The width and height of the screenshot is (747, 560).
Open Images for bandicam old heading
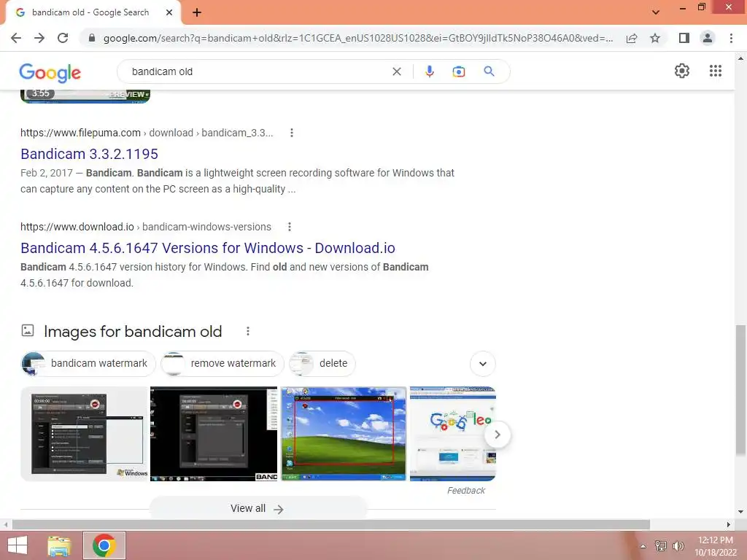(133, 332)
